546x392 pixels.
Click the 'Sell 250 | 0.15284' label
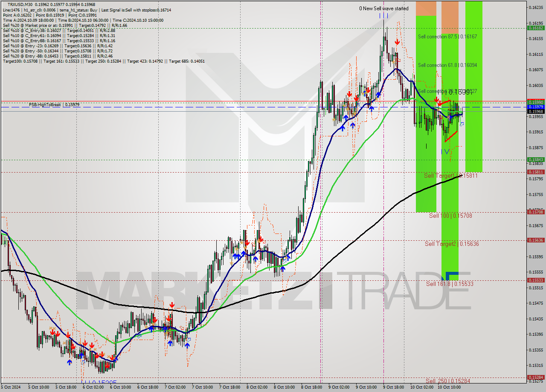448,380
